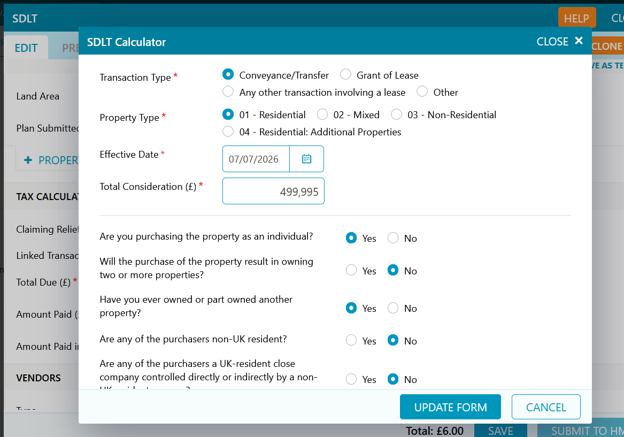
Task: Choose Any other transaction involving a lease
Action: click(228, 92)
